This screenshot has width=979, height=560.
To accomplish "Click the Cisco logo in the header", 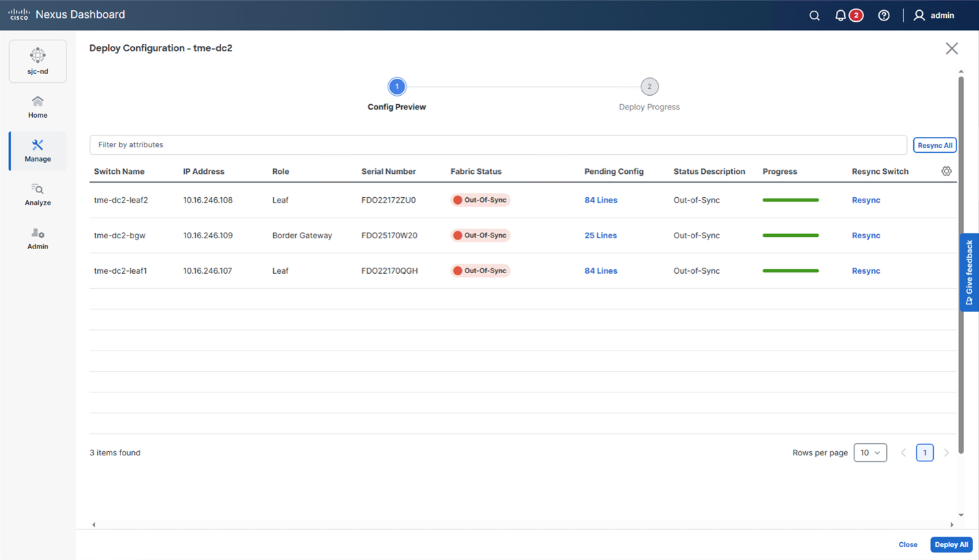I will [x=18, y=14].
